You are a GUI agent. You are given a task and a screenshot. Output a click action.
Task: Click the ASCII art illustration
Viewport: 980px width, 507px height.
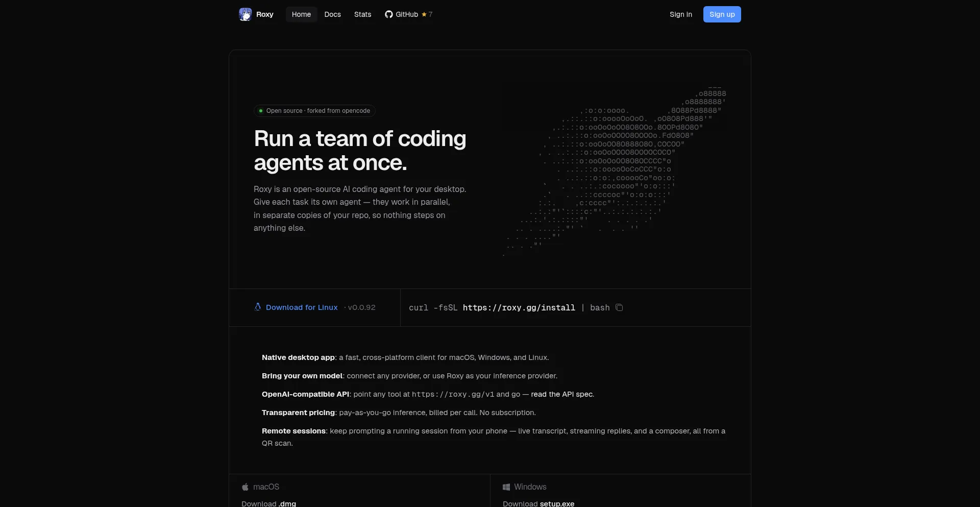tap(615, 171)
